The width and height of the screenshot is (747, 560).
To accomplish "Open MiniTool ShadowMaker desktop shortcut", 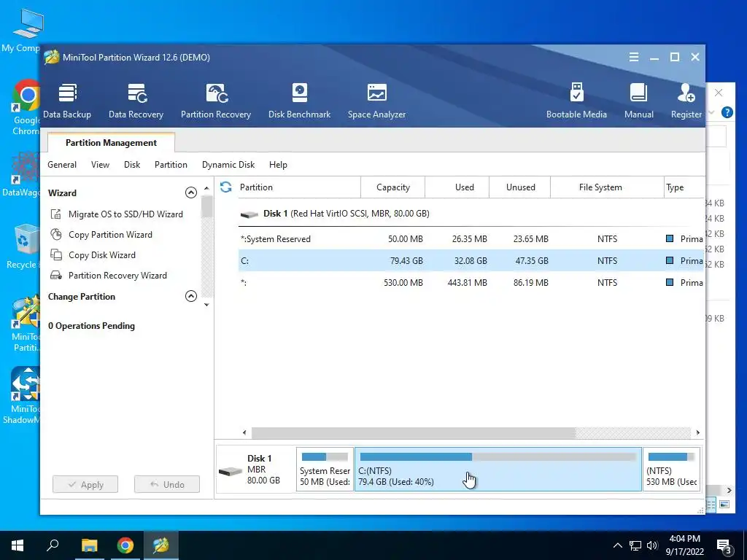I will tap(23, 395).
